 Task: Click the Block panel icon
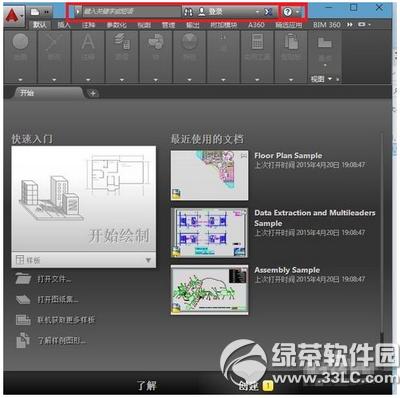[155, 42]
